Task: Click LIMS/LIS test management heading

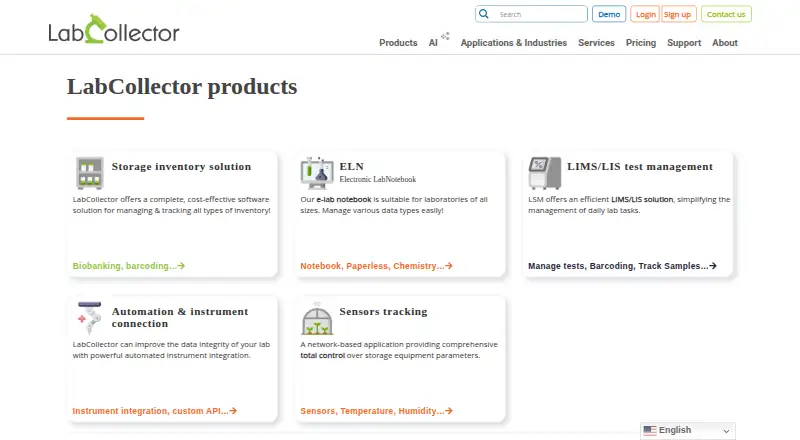Action: pyautogui.click(x=640, y=166)
